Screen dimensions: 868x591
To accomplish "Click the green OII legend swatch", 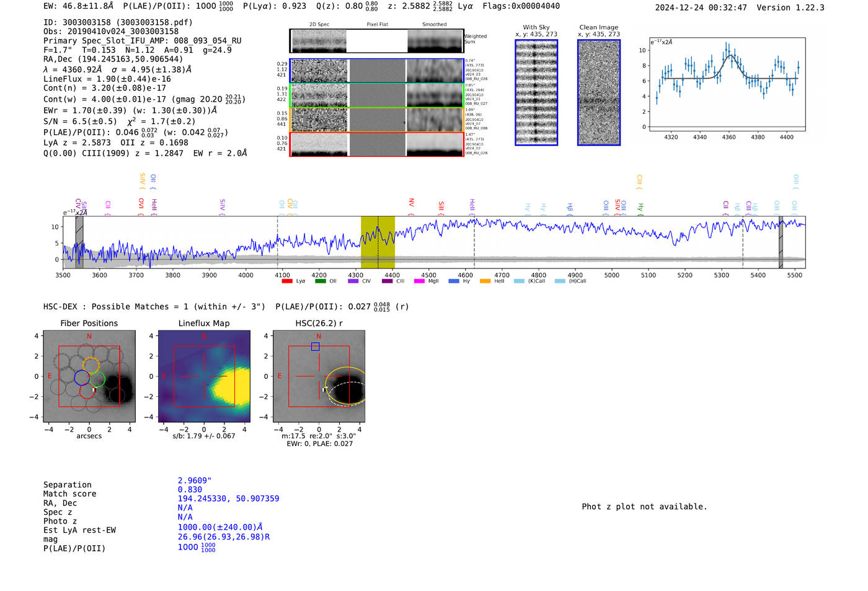I will click(320, 282).
